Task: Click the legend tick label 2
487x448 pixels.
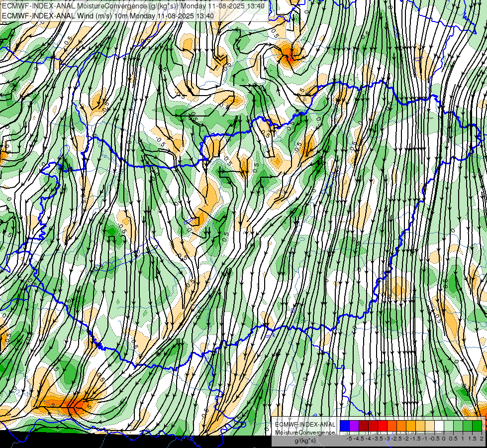Action: pyautogui.click(x=482, y=439)
